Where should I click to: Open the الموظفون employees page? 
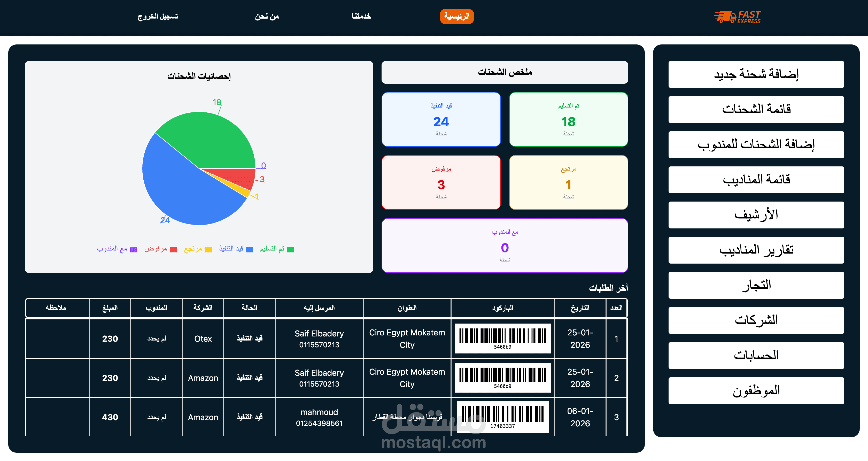[x=756, y=390]
